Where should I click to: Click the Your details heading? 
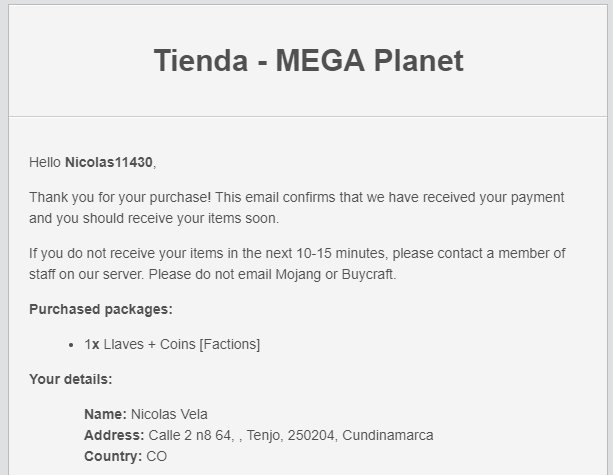click(71, 379)
